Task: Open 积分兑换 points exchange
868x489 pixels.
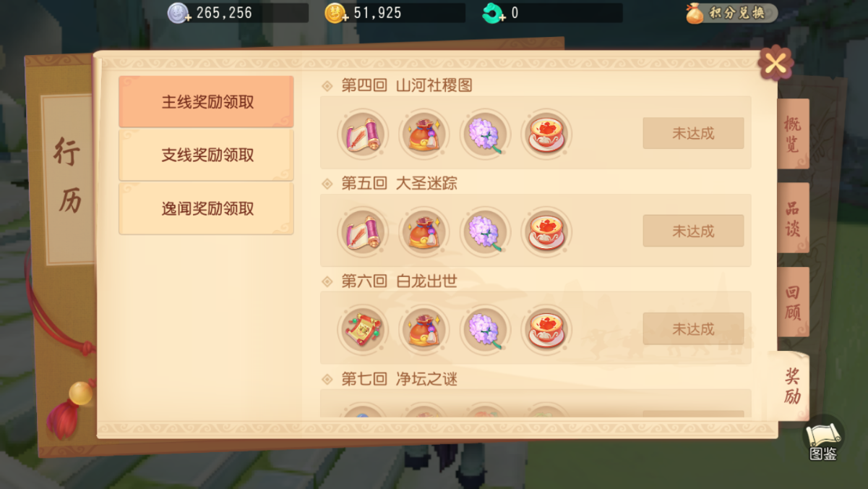Action: 731,13
